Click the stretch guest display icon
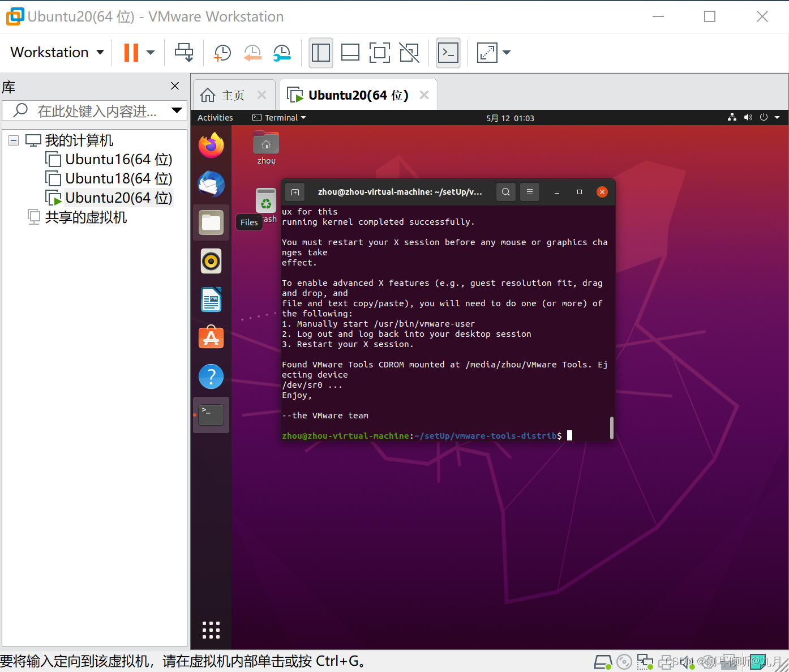The image size is (789, 672). (487, 53)
